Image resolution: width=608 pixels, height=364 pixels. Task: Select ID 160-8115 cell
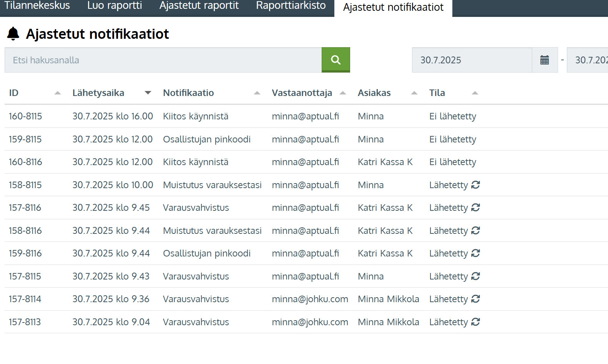tap(25, 116)
